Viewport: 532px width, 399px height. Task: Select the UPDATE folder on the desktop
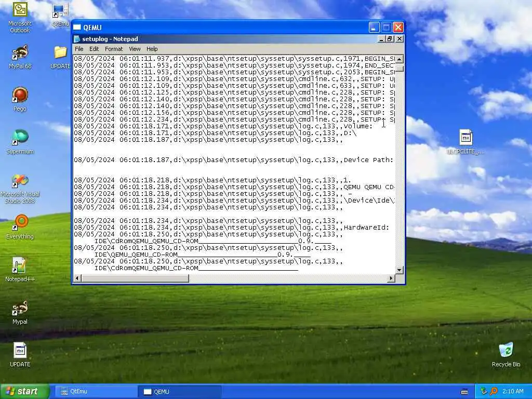pos(60,57)
